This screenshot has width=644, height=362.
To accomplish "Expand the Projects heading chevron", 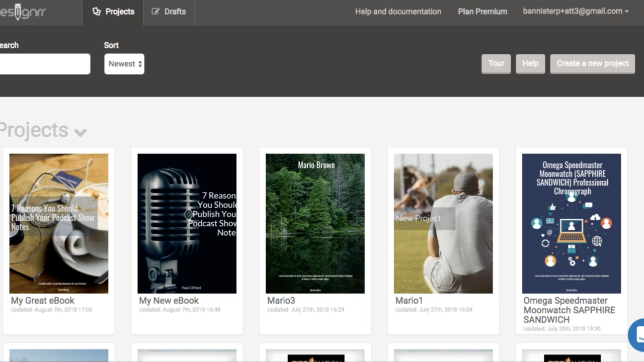I will (80, 132).
